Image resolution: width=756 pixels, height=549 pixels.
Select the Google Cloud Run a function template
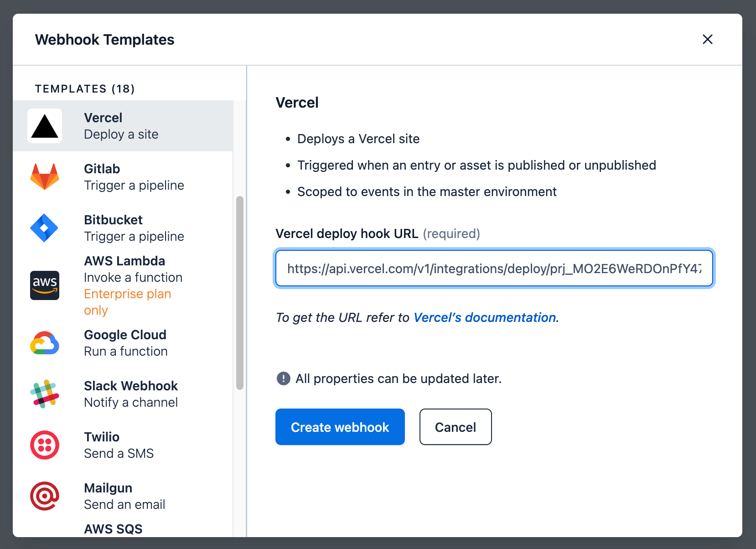tap(123, 343)
